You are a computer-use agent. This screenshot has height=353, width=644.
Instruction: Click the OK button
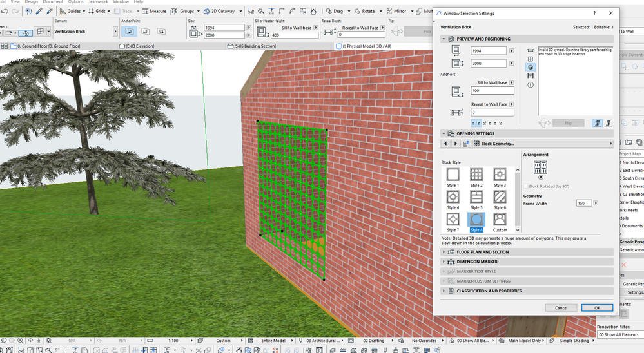[x=597, y=308]
